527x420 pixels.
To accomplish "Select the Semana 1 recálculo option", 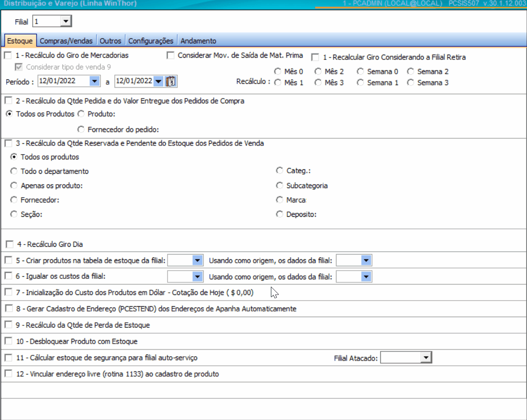I will tap(360, 82).
